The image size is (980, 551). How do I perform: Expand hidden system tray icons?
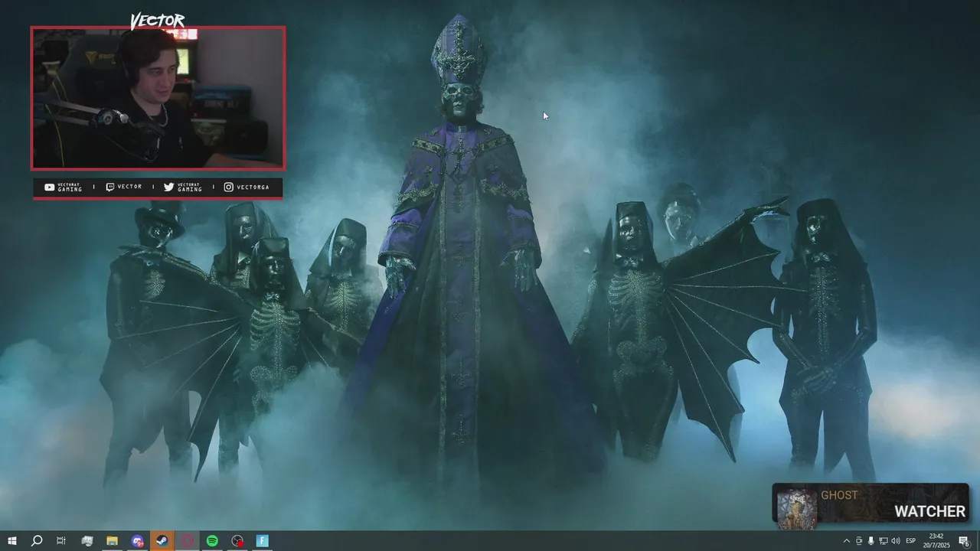tap(846, 541)
